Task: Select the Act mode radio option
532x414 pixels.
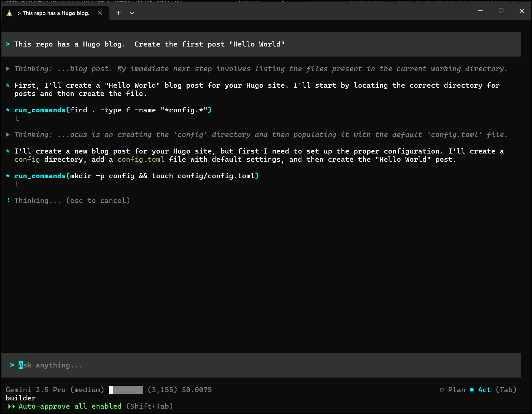Action: tap(480, 390)
